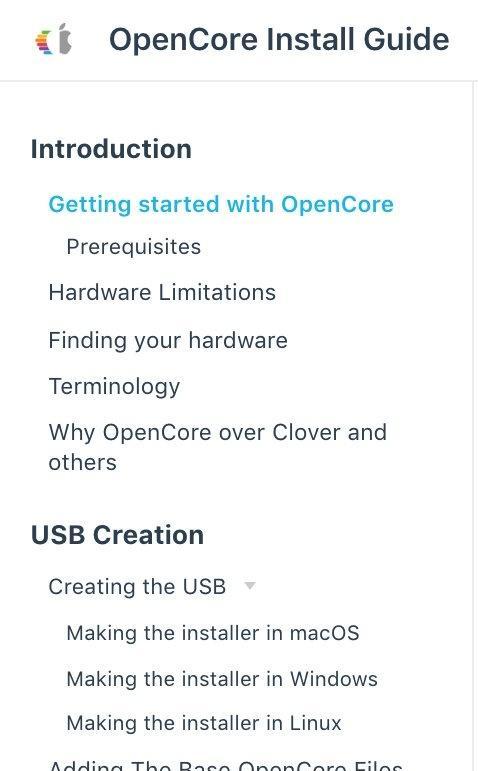This screenshot has height=771, width=478.
Task: Select Getting started with OpenCore
Action: (x=221, y=204)
